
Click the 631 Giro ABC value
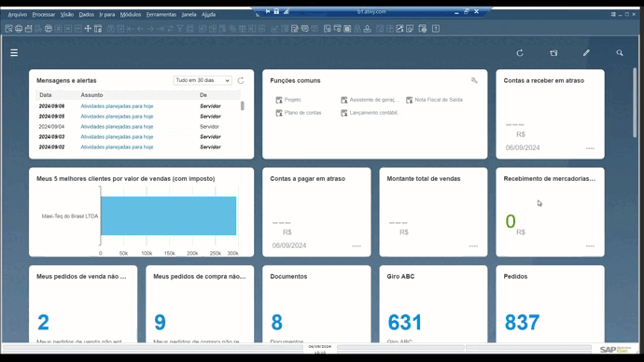click(x=404, y=322)
